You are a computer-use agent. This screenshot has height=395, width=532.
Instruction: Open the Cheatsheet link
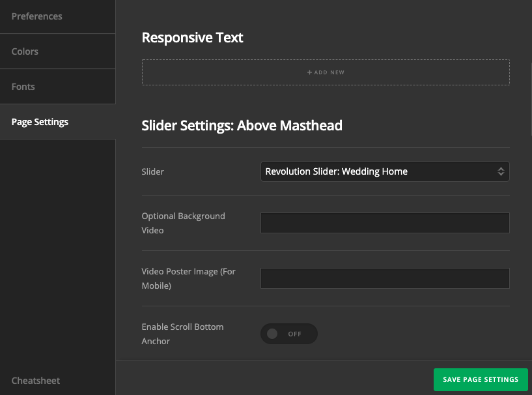(36, 381)
